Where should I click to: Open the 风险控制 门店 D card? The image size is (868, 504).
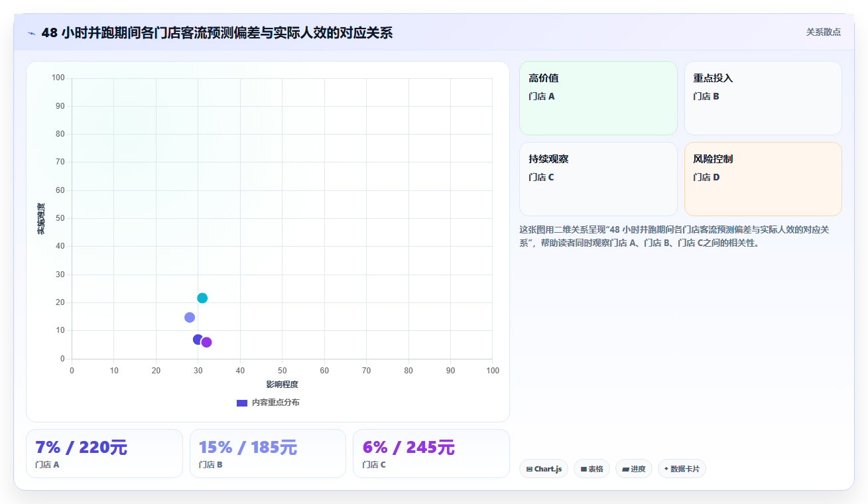763,179
